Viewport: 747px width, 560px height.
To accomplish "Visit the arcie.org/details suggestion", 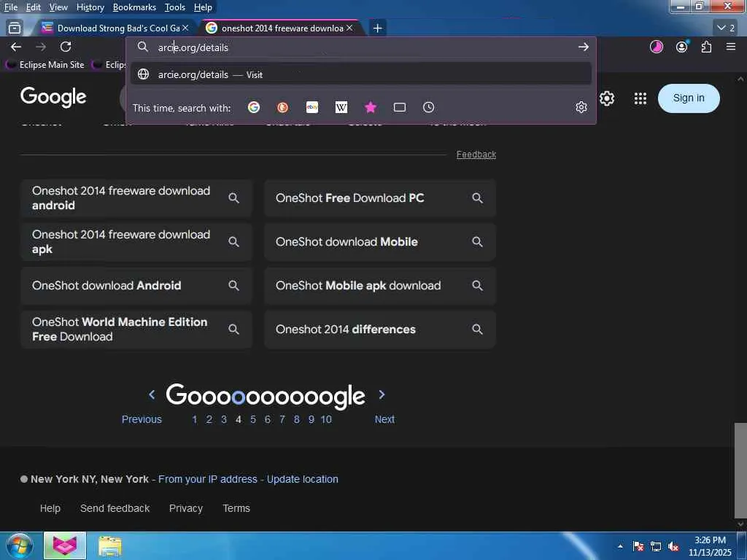I will pyautogui.click(x=360, y=74).
